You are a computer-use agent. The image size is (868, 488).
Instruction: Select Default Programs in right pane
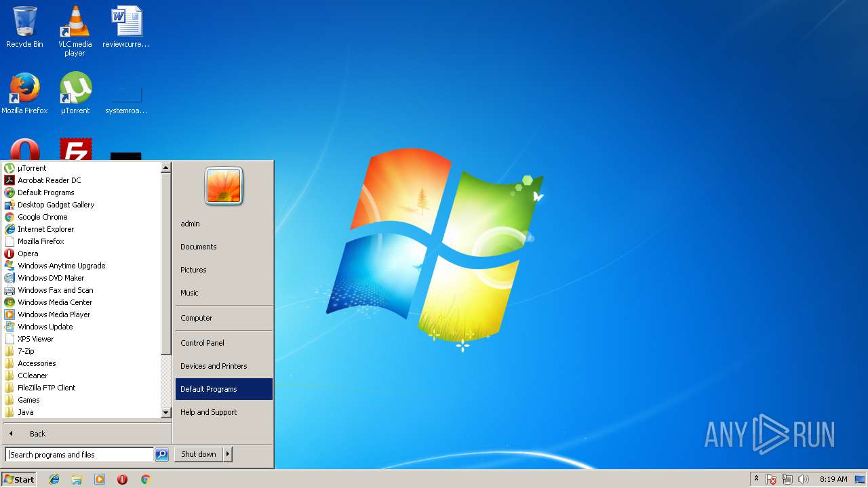pos(224,389)
